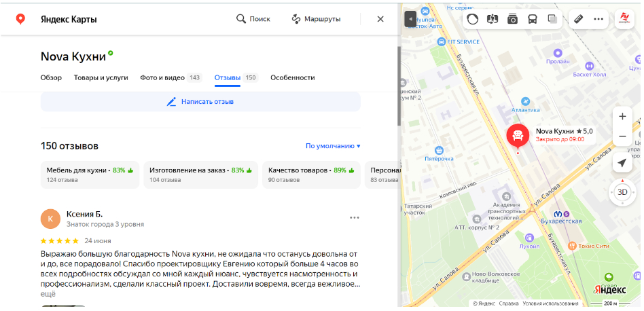Viewport: 644px width, 311px height.
Task: Select the Атлантика map marker
Action: [525, 101]
